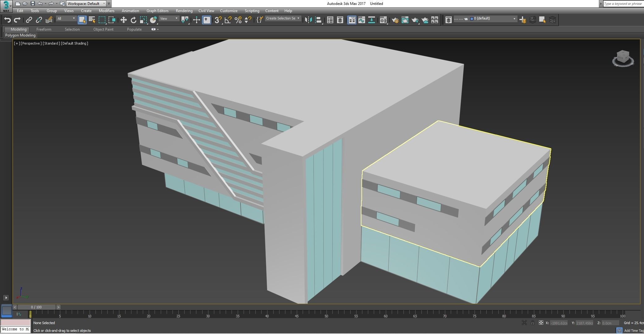Open Select by Name list

tap(92, 20)
